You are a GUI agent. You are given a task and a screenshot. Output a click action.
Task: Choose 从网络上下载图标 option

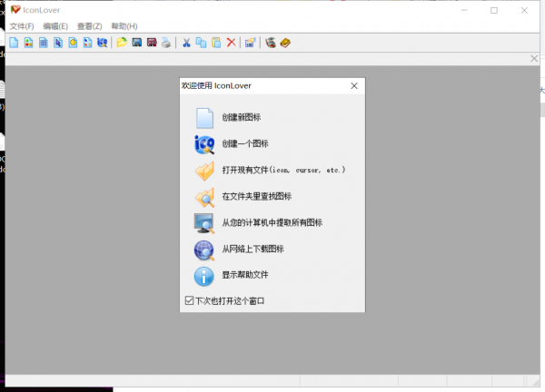[x=253, y=249]
